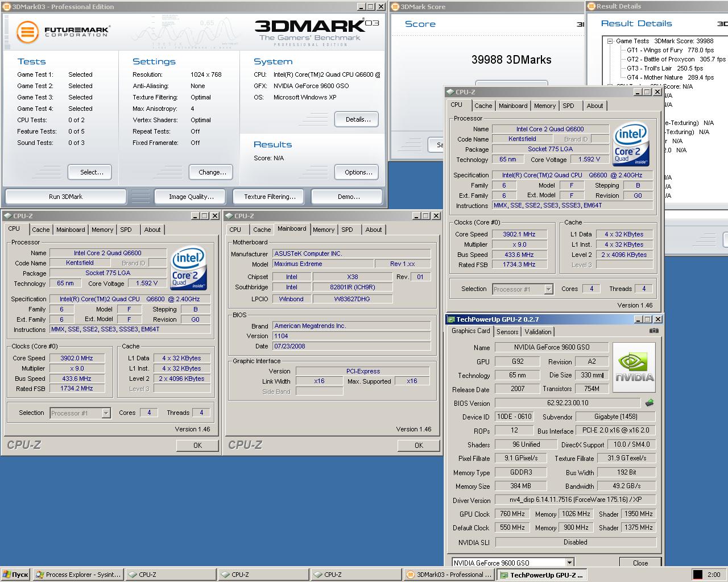This screenshot has height=582, width=728.
Task: Click Default Clock 550 MHz field
Action: pyautogui.click(x=512, y=527)
